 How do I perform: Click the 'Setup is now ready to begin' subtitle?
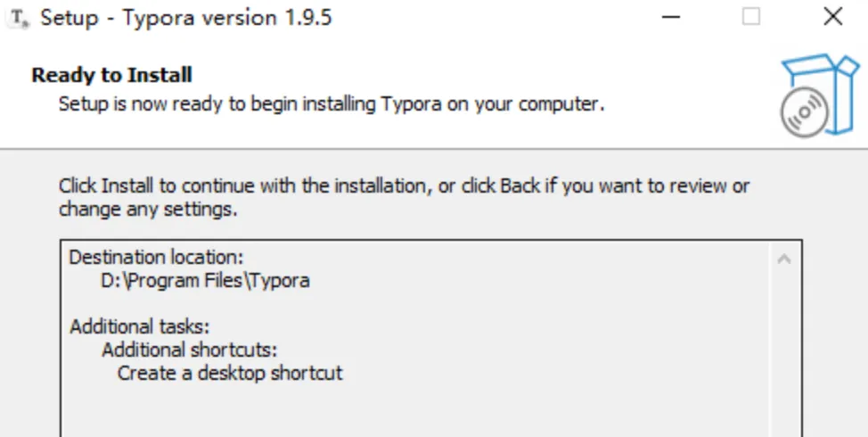332,103
